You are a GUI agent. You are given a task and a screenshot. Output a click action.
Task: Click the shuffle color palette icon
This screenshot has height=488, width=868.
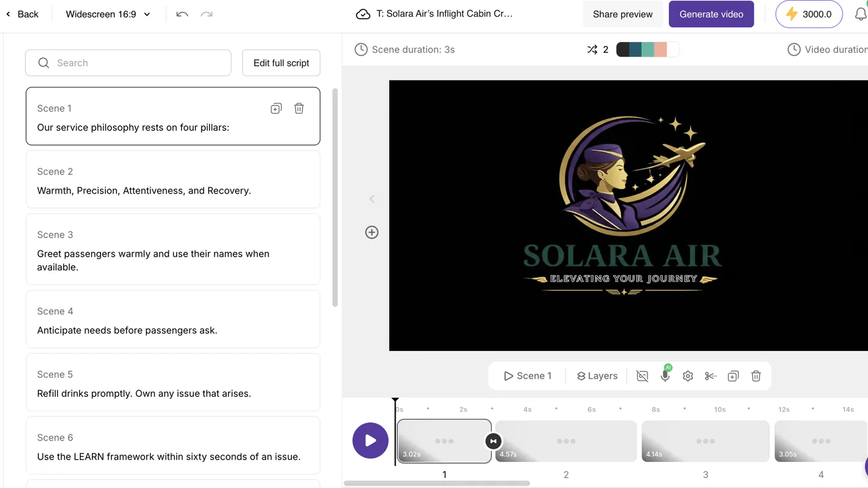(x=592, y=50)
